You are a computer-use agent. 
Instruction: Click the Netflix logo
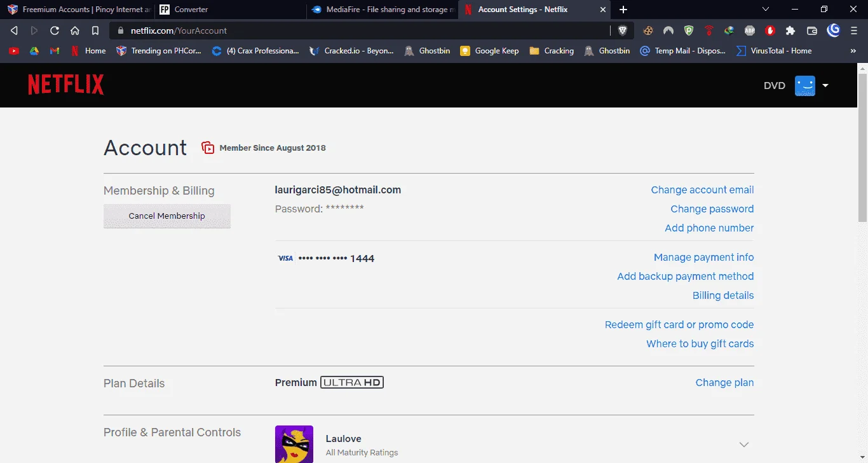pyautogui.click(x=66, y=85)
